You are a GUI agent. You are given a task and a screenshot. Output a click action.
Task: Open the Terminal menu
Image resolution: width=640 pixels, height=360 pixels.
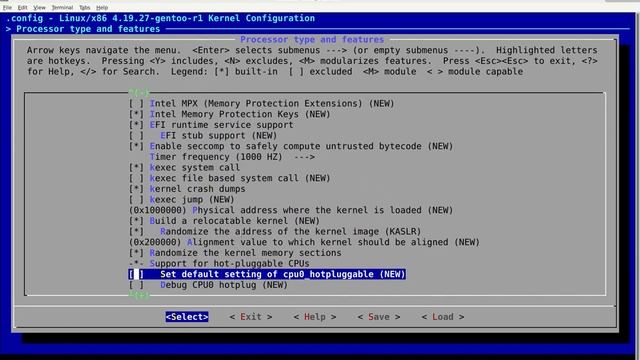coord(62,7)
